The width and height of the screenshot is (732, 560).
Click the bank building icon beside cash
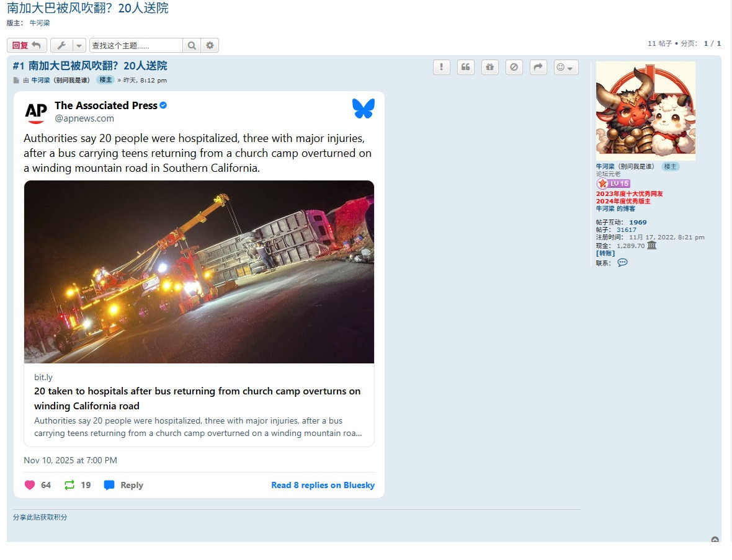[652, 245]
